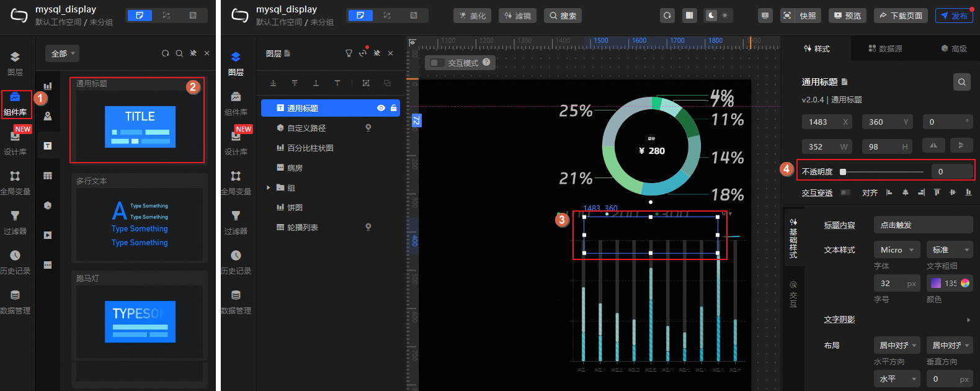Click the 预览 preview button
The height and width of the screenshot is (391, 980).
point(847,16)
